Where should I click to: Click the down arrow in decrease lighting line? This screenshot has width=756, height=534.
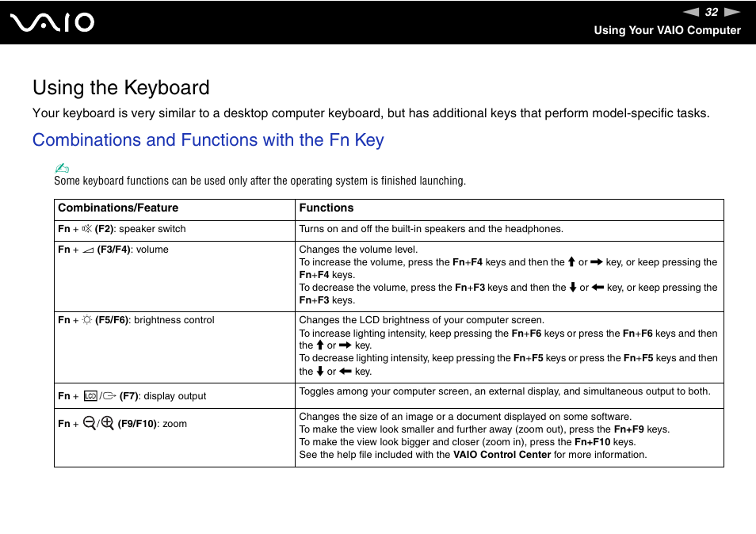coord(319,371)
